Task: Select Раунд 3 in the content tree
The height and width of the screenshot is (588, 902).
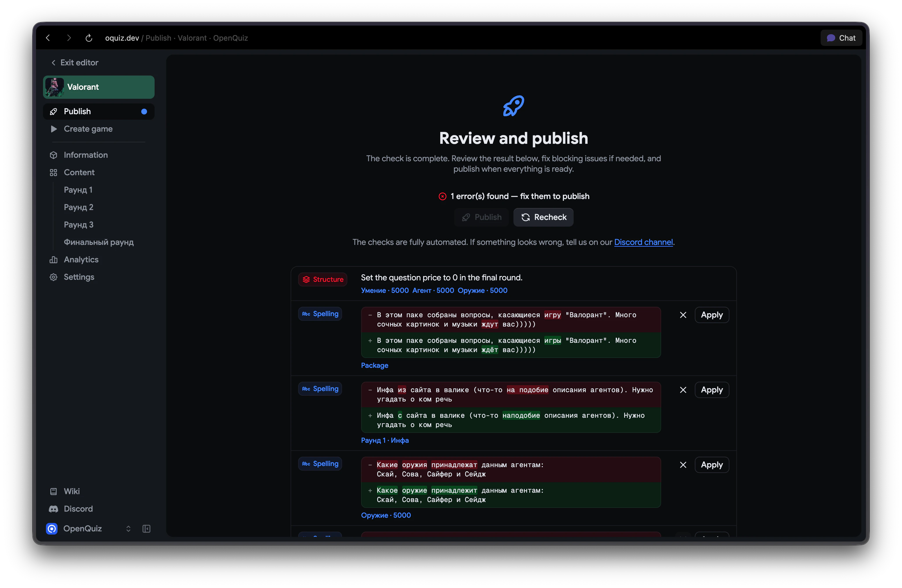Action: tap(78, 225)
